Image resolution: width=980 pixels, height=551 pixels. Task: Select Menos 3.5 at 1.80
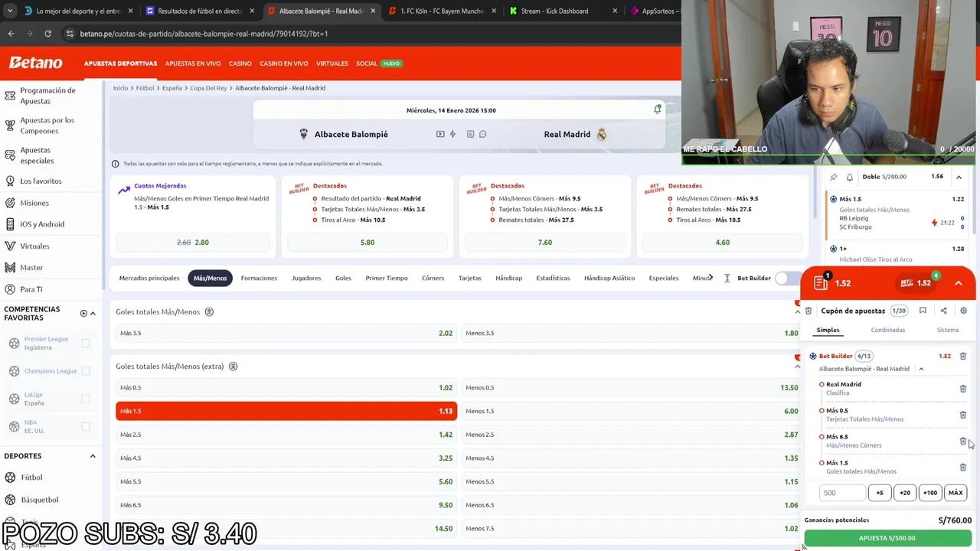(x=632, y=333)
